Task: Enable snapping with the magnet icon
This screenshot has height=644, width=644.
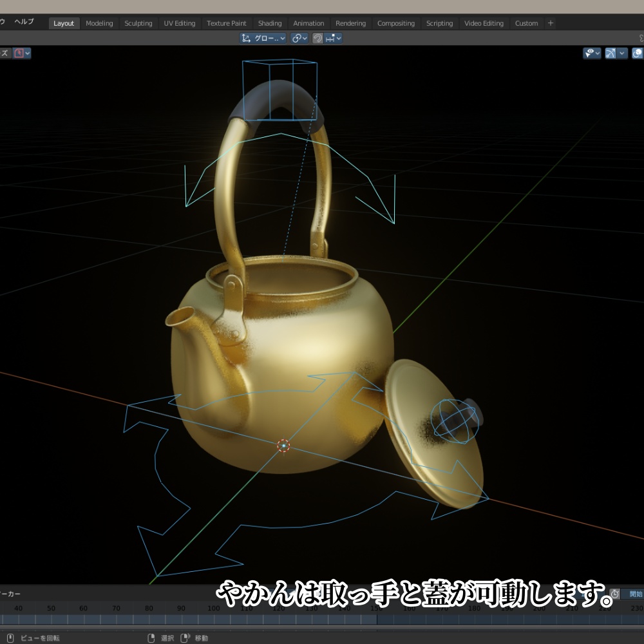Action: tap(317, 37)
